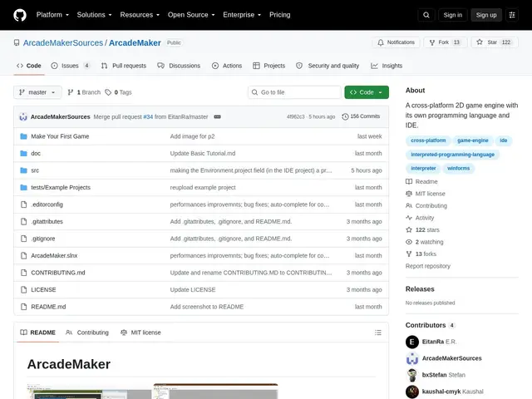Screen dimensions: 532x399
Task: Click the ArcadeMakerSources contributor avatar in sidebar
Action: click(x=412, y=358)
